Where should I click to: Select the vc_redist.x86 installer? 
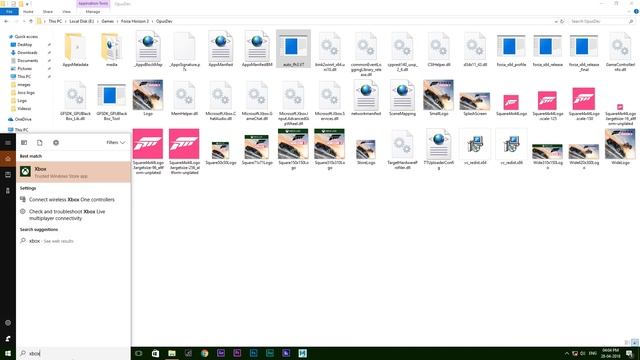point(511,147)
